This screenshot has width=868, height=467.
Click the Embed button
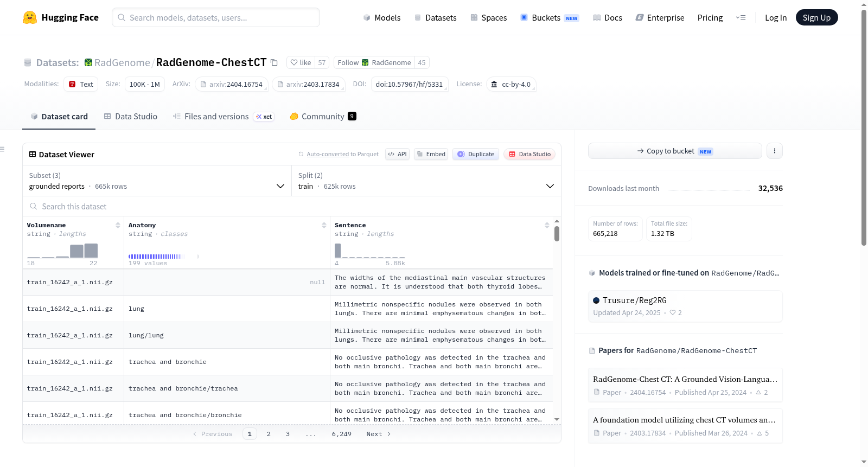point(431,154)
